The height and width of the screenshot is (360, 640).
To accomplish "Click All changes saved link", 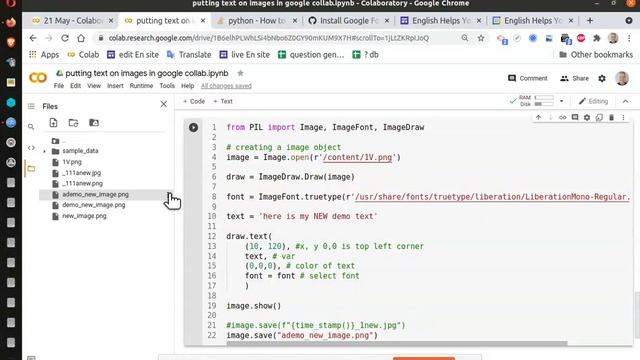I will click(x=226, y=86).
